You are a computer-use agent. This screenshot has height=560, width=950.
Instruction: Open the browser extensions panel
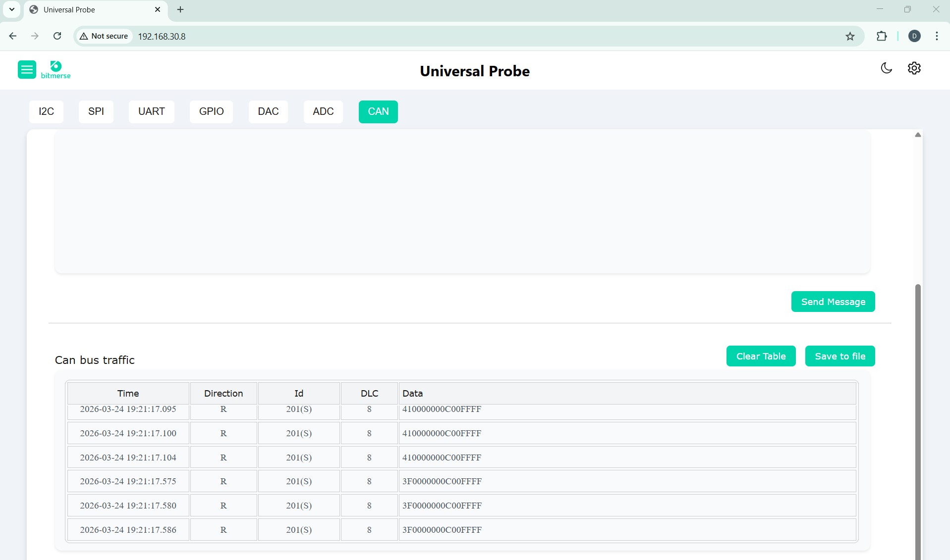click(x=882, y=36)
